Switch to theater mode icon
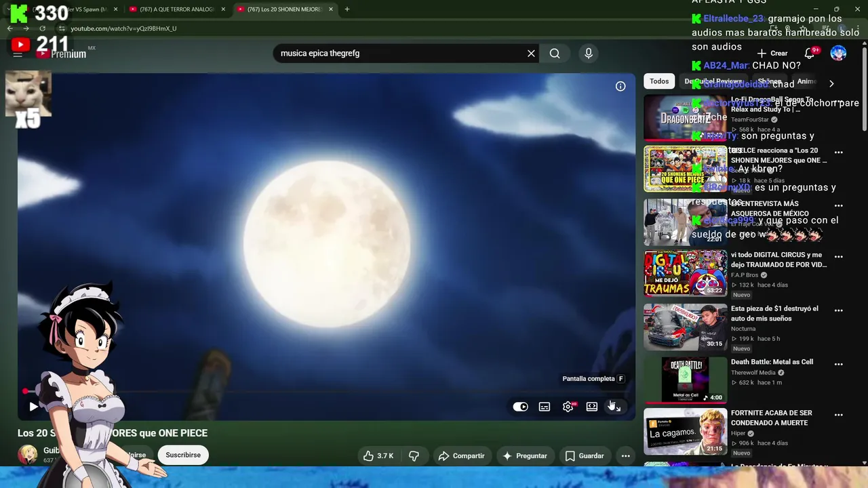 592,407
